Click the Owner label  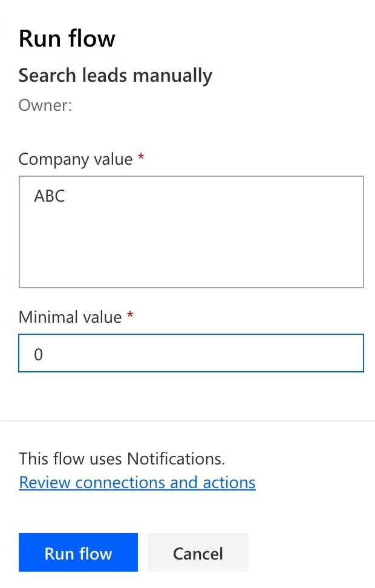(45, 106)
